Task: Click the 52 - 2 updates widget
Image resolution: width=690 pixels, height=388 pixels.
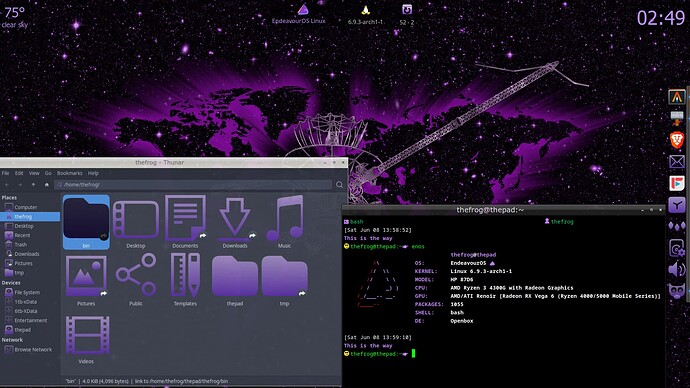Action: pyautogui.click(x=407, y=14)
